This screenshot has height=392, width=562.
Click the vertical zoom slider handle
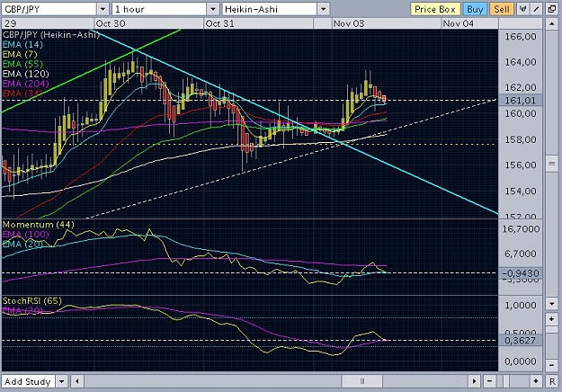(x=551, y=329)
